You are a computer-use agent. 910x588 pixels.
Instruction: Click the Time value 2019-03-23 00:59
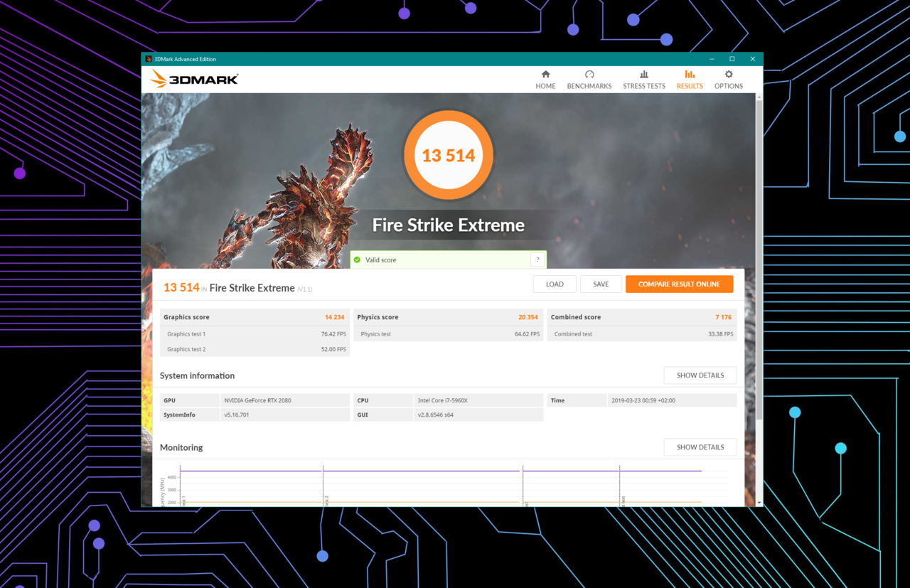pyautogui.click(x=643, y=400)
